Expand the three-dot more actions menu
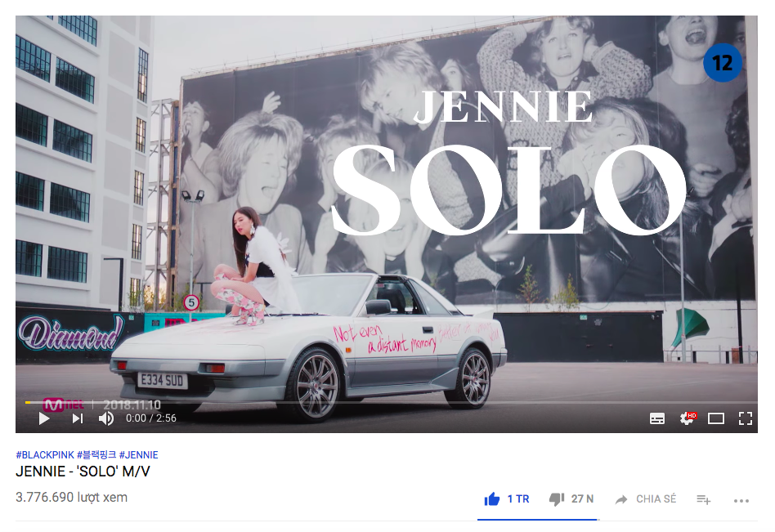The height and width of the screenshot is (532, 775). [741, 501]
